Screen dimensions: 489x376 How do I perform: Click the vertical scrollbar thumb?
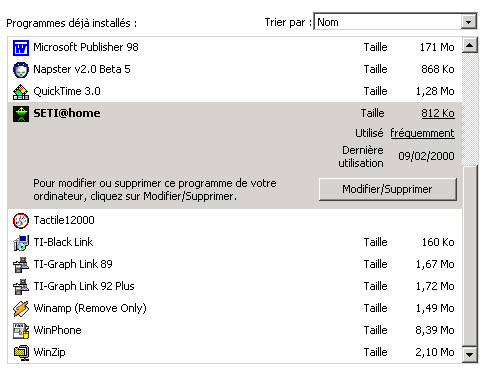[470, 256]
